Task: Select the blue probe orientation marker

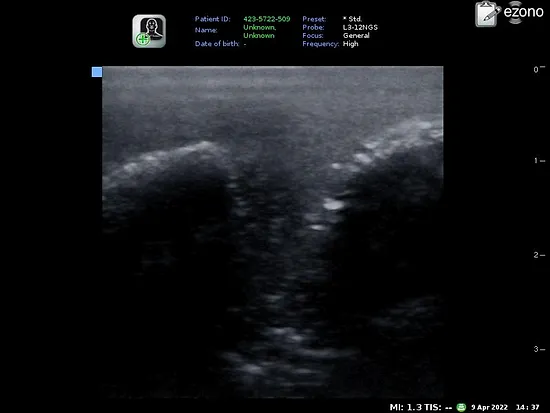Action: 97,72
